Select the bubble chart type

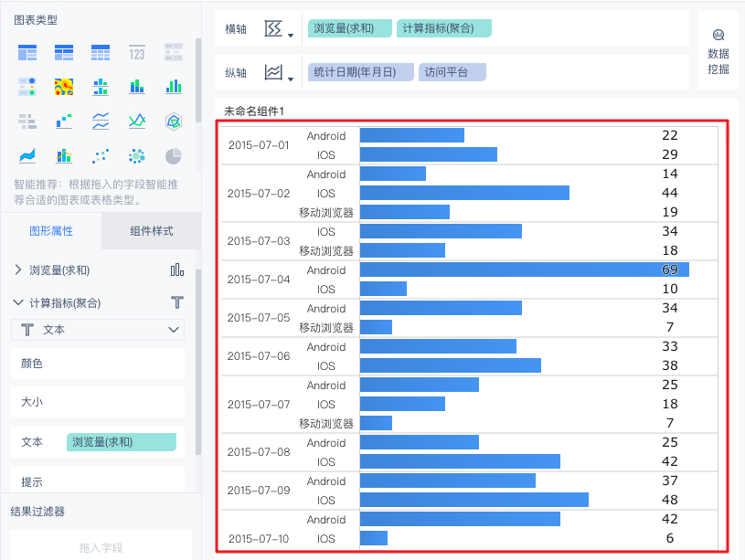click(137, 156)
